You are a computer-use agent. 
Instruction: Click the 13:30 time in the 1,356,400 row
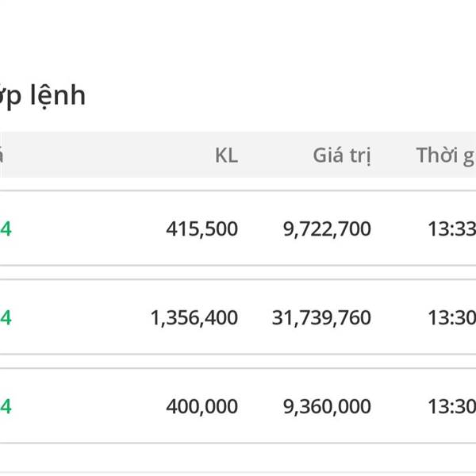click(451, 318)
